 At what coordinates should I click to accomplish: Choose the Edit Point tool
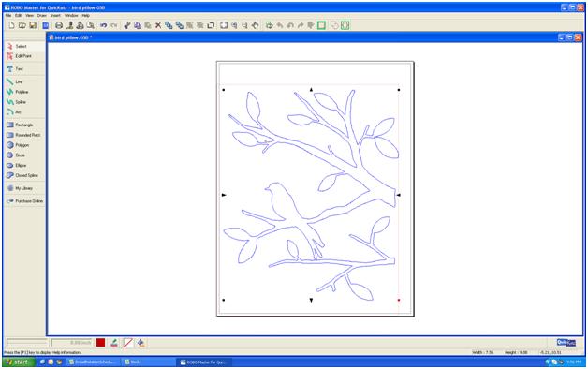tap(24, 56)
